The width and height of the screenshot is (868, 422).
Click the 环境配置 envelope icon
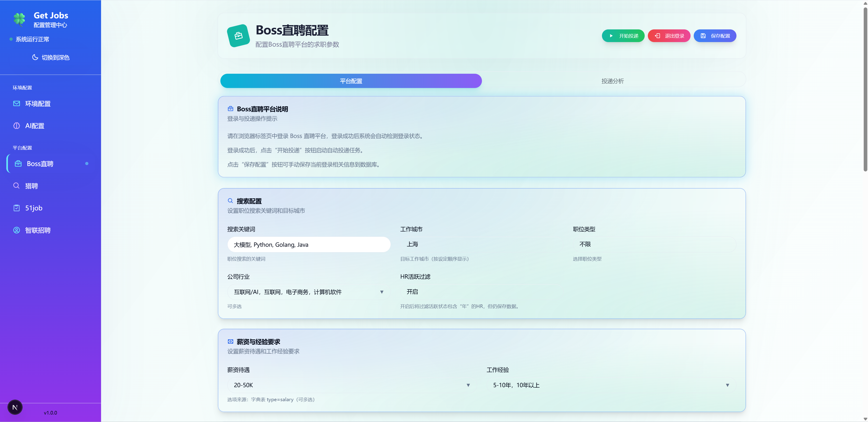[x=17, y=104]
